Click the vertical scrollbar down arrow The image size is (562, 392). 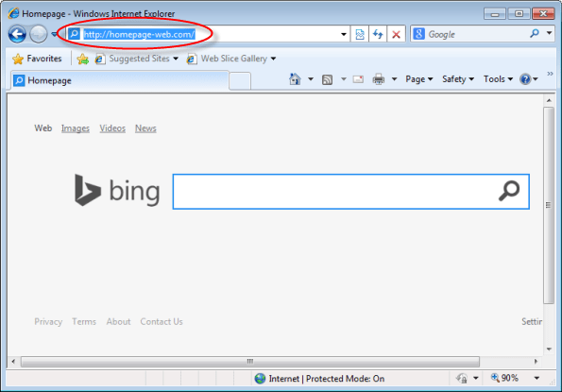tap(549, 349)
